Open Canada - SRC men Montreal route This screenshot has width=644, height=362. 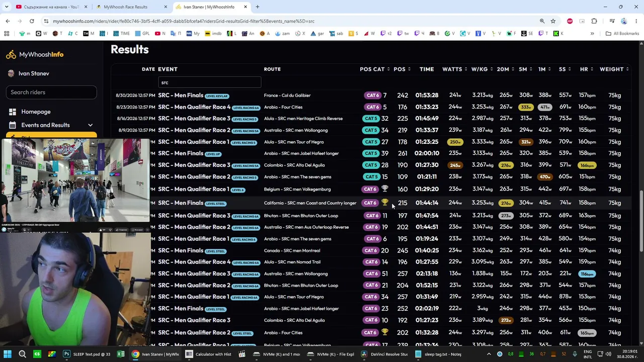pos(292,250)
